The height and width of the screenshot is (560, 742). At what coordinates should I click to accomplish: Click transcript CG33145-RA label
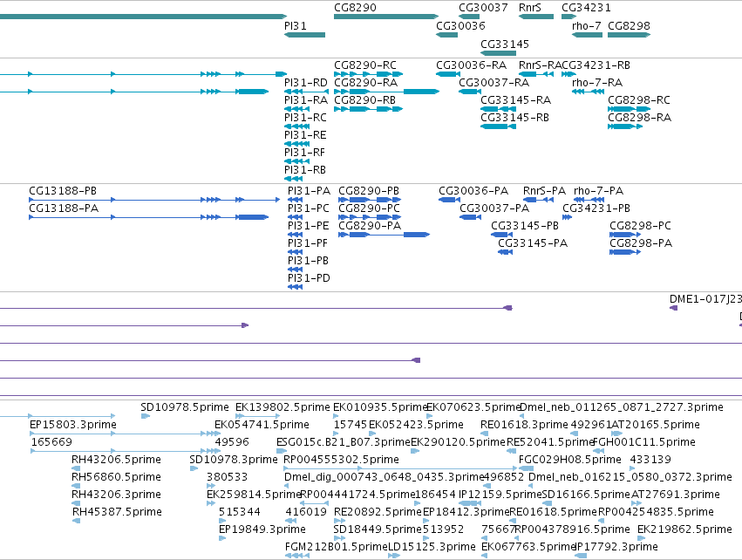(515, 100)
